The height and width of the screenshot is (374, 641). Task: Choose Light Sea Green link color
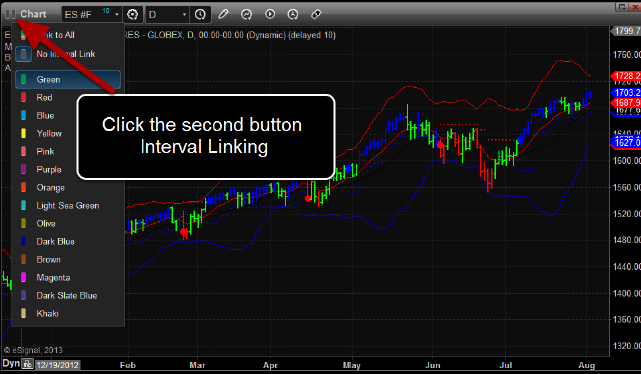coord(68,206)
